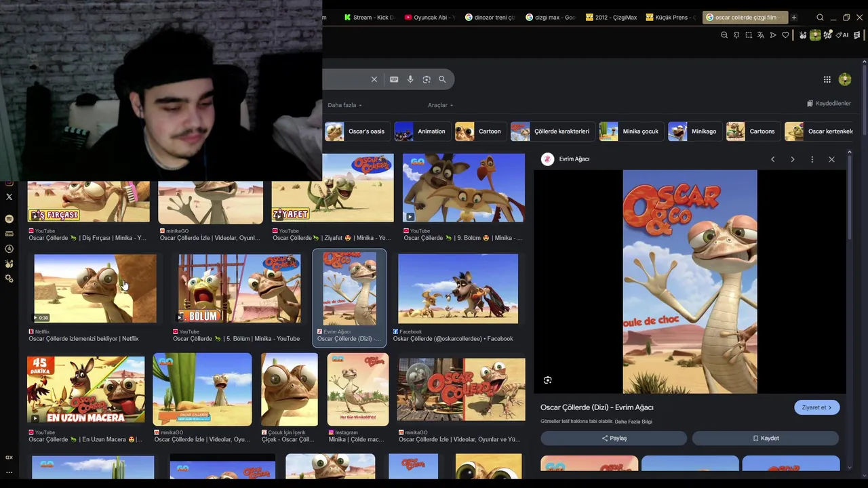
Task: Search by image with Google Lens icon
Action: coord(427,79)
